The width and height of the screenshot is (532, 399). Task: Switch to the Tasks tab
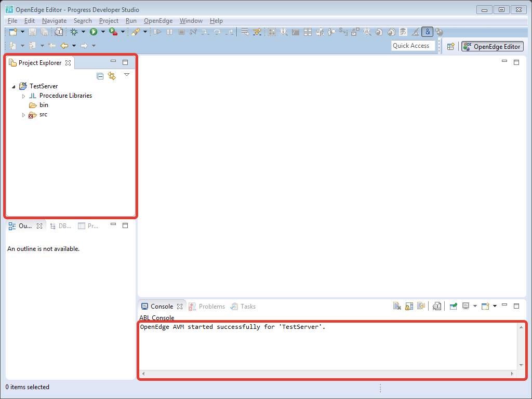pos(243,307)
